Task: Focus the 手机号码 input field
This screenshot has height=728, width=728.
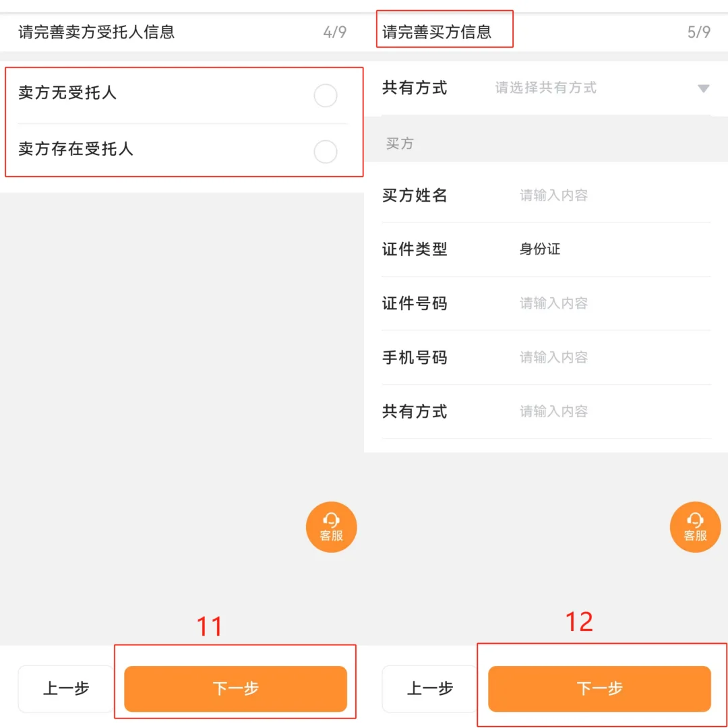Action: (615, 357)
